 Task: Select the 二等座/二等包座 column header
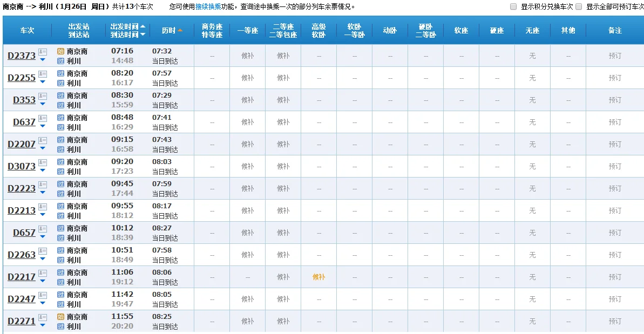(x=283, y=31)
